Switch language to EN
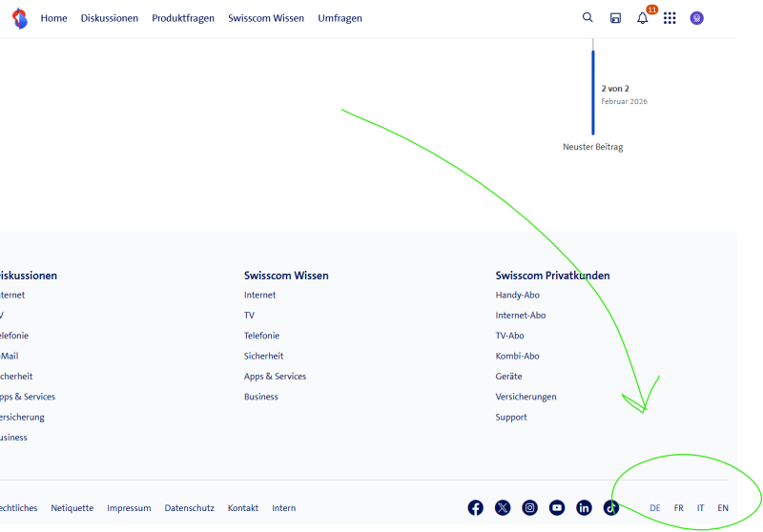The width and height of the screenshot is (763, 532). pyautogui.click(x=723, y=508)
